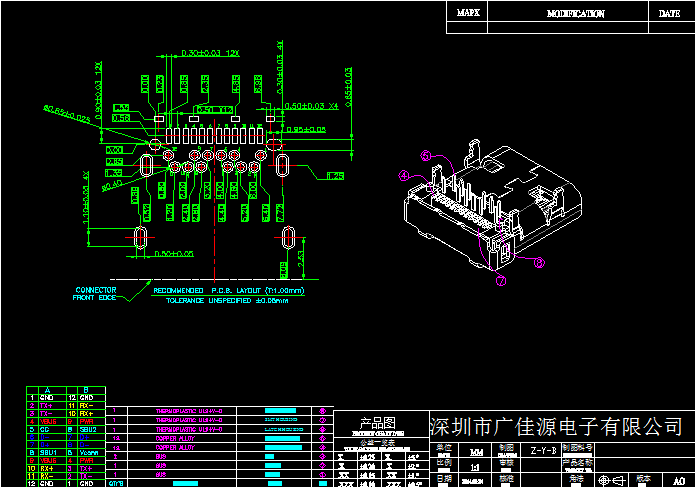Click the third-angle projection symbol
The height and width of the screenshot is (487, 695).
pyautogui.click(x=612, y=480)
